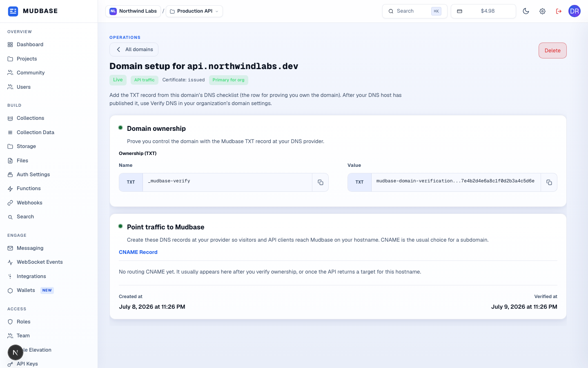Image resolution: width=588 pixels, height=368 pixels.
Task: Open the DR user avatar menu
Action: click(575, 11)
